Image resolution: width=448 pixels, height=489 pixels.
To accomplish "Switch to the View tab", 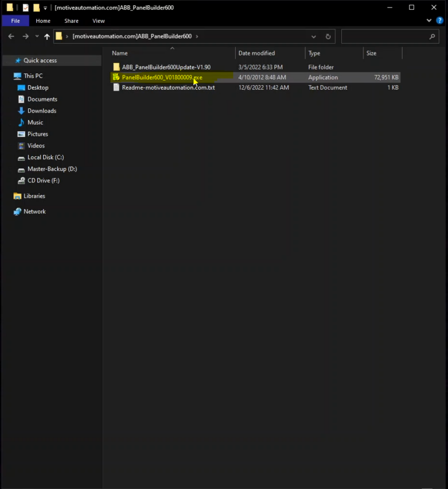I will pyautogui.click(x=99, y=20).
